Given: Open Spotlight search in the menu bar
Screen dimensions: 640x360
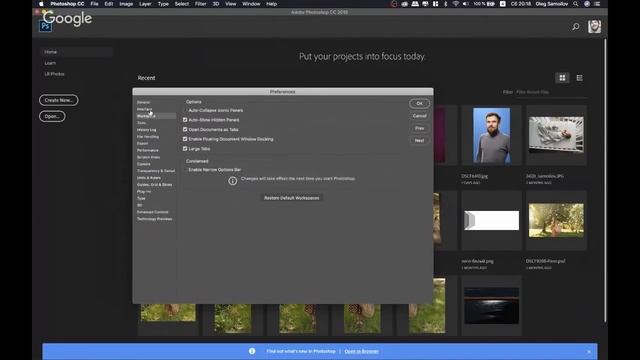Looking at the screenshot, I should click(x=576, y=4).
